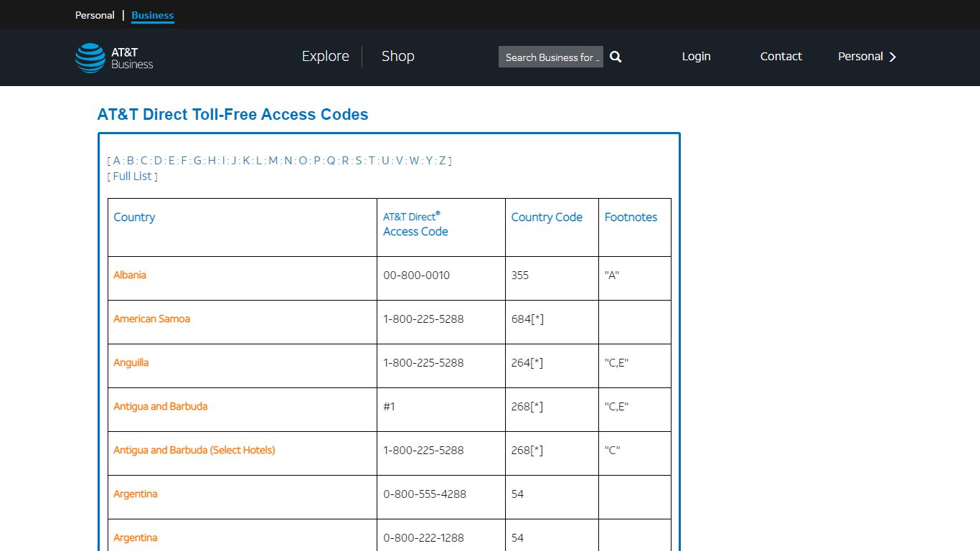The image size is (980, 551).
Task: Open the Explore menu
Action: pyautogui.click(x=326, y=56)
